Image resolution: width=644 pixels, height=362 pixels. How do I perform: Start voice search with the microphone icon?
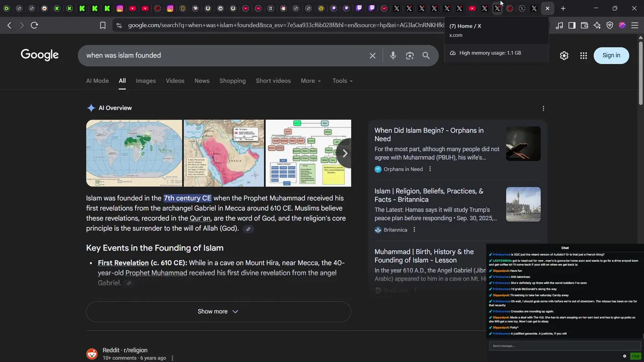coord(393,56)
